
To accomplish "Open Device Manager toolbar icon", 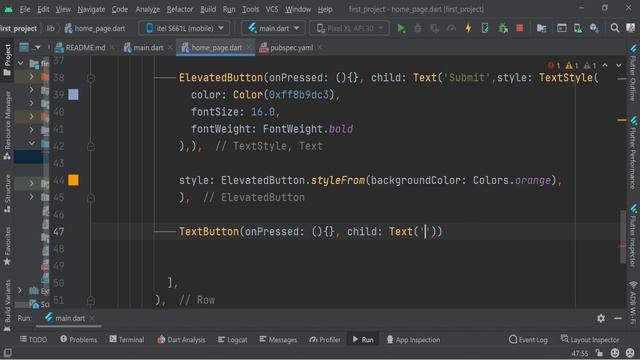I will 578,28.
